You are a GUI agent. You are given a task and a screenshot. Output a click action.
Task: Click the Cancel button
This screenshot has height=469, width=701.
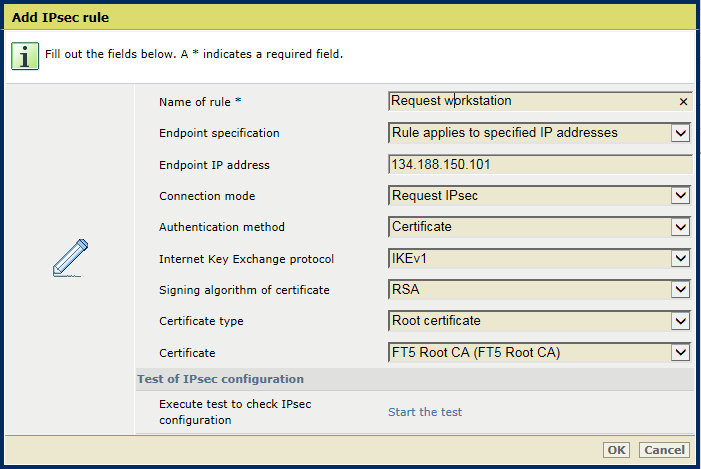tap(664, 450)
